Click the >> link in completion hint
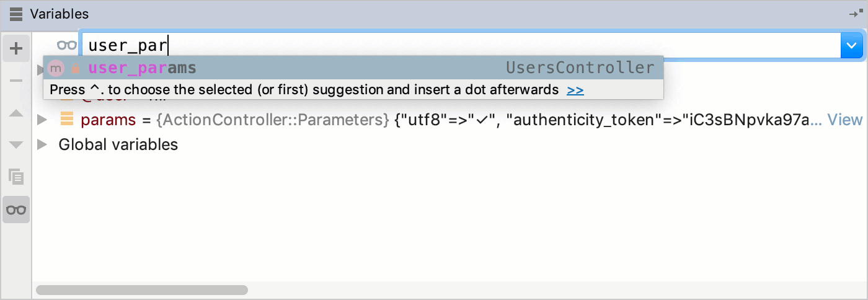The height and width of the screenshot is (300, 868). point(575,90)
